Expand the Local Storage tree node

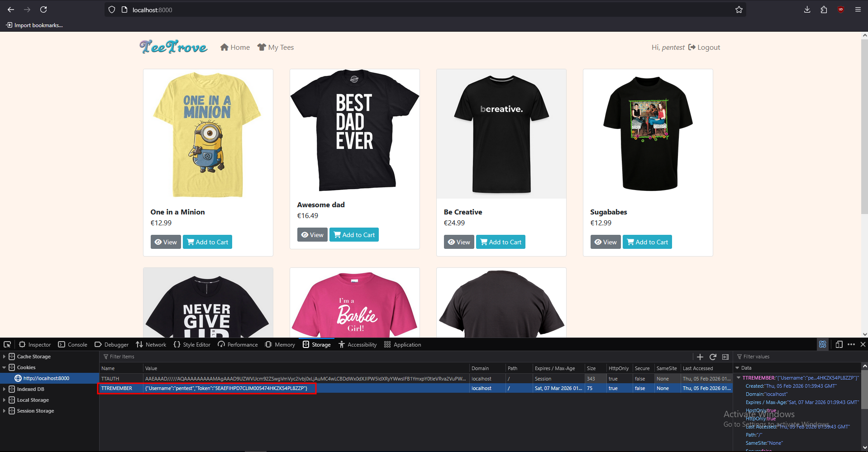point(5,400)
